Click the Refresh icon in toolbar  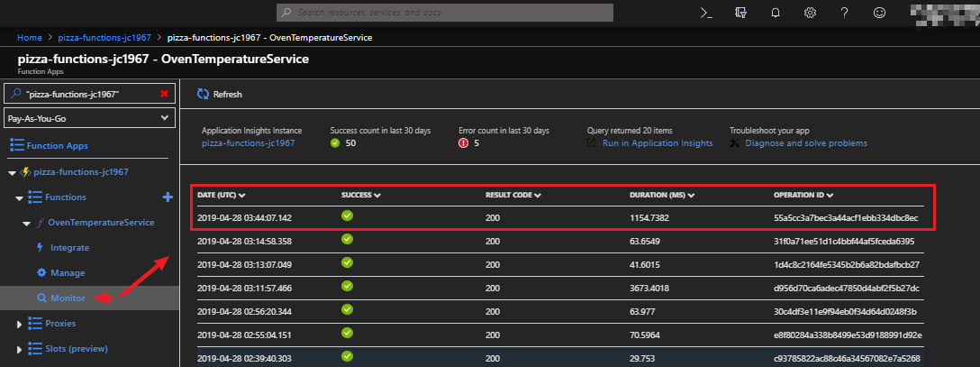click(204, 94)
